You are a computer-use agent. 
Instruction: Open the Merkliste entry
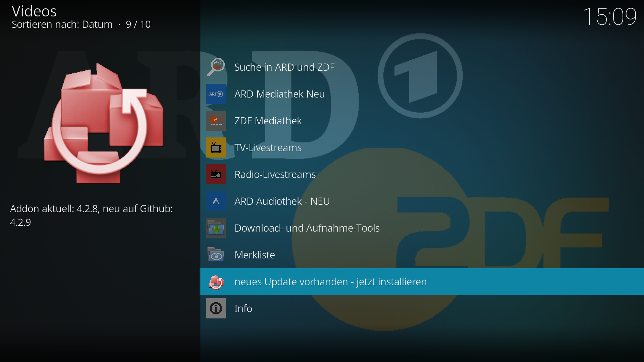(x=422, y=255)
